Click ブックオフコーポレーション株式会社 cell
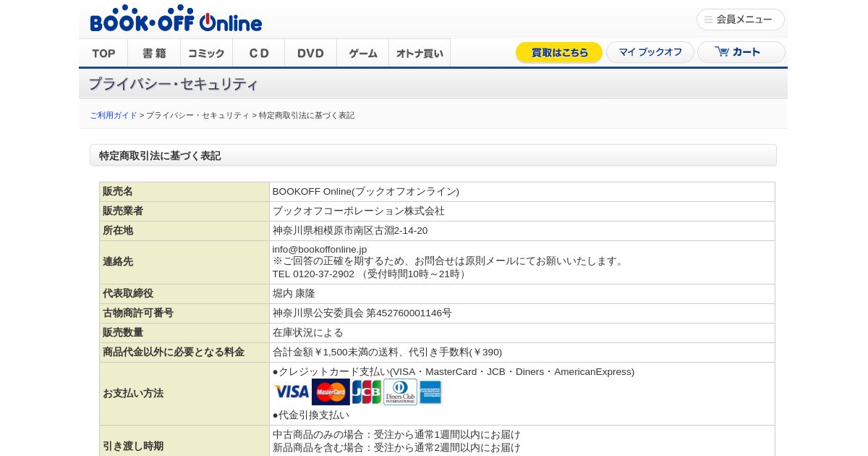868x456 pixels. [522, 211]
